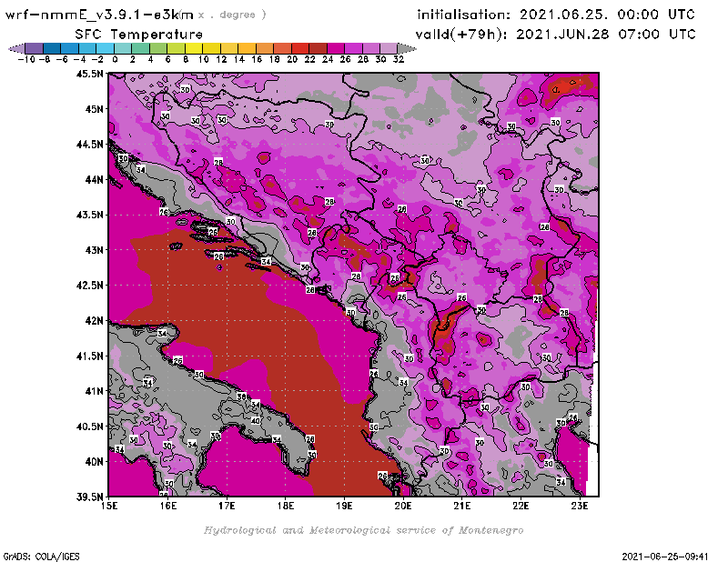
Task: Click the legend swatch between 0 and 2
Action: (123, 48)
